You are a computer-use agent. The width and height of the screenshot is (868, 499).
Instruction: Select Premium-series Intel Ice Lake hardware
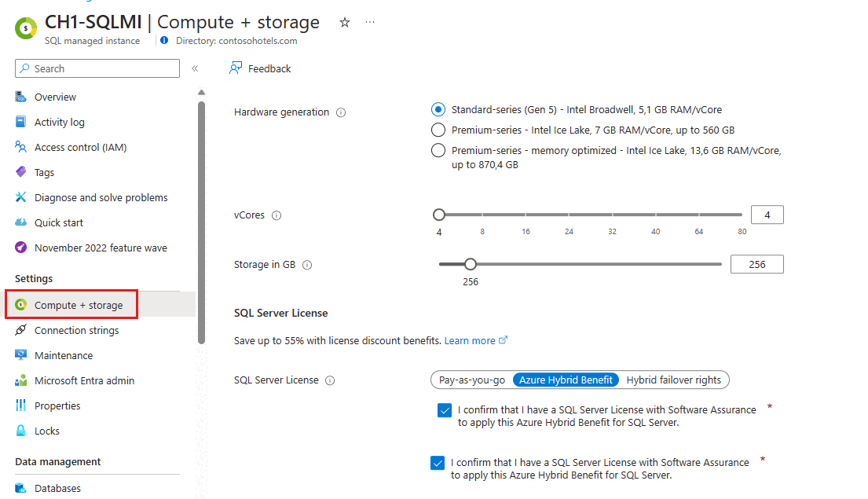coord(438,130)
